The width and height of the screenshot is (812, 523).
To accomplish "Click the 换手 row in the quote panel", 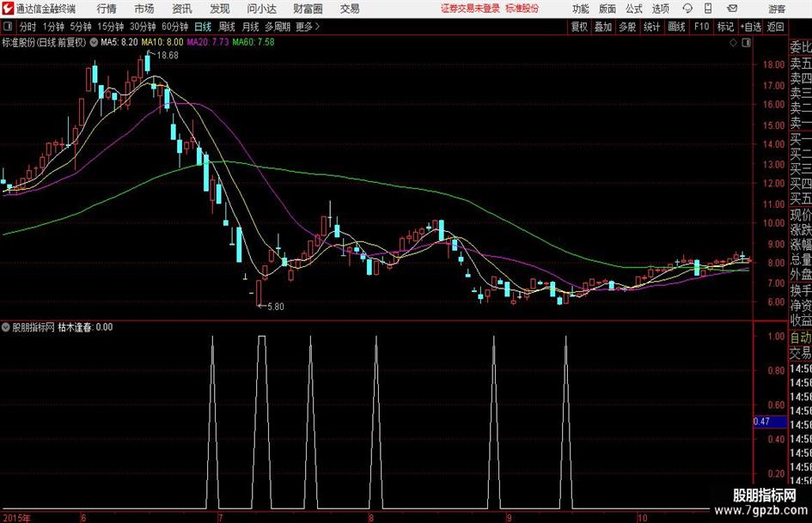I will coord(801,290).
